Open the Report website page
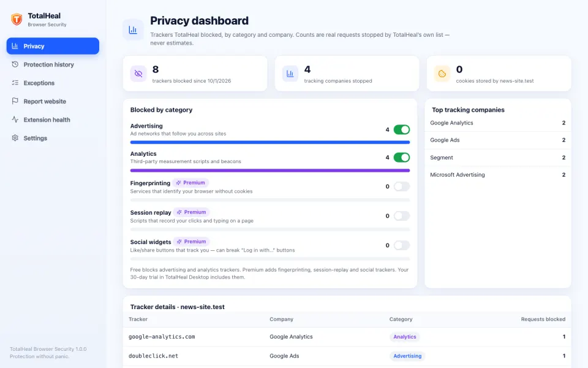 [x=53, y=101]
